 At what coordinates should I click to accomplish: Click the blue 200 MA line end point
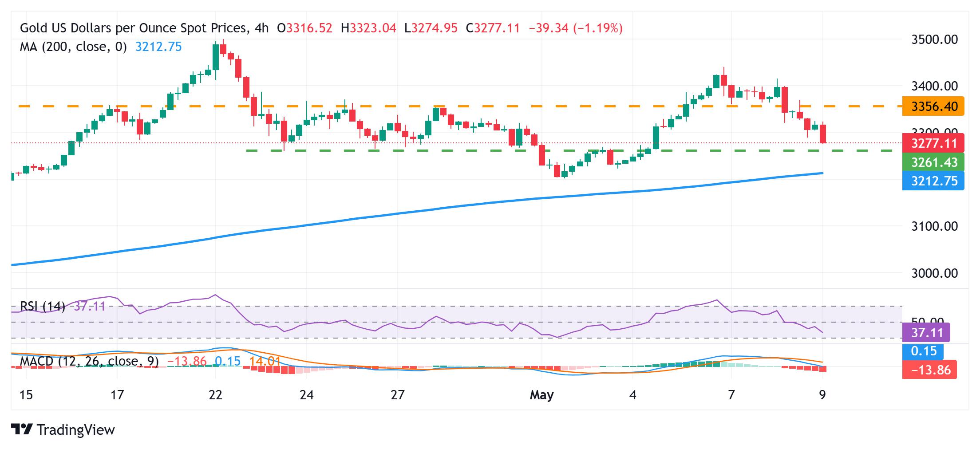[822, 173]
